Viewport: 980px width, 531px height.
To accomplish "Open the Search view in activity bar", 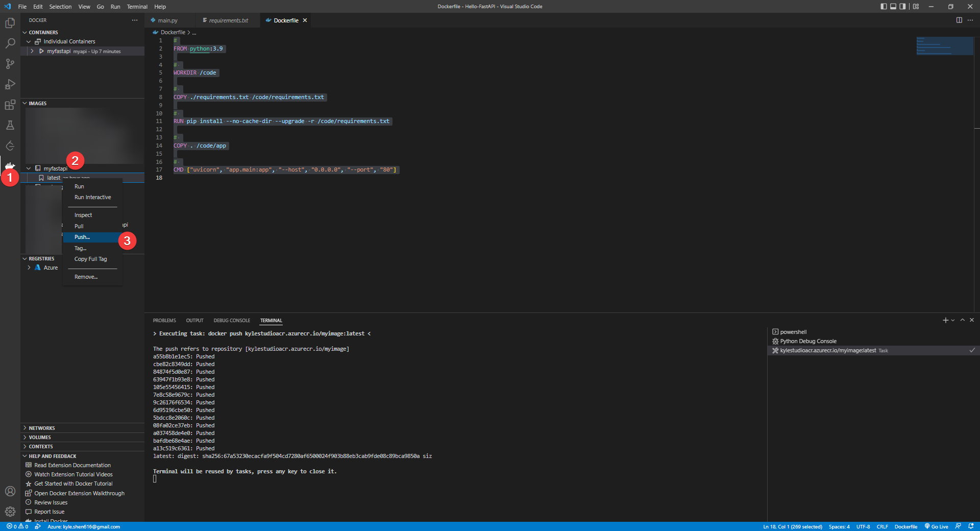I will (x=10, y=43).
